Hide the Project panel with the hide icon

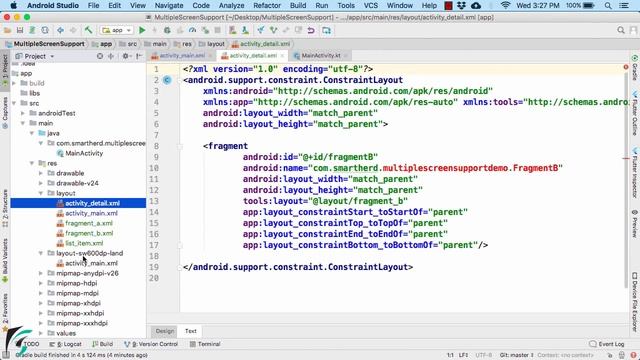pyautogui.click(x=139, y=56)
